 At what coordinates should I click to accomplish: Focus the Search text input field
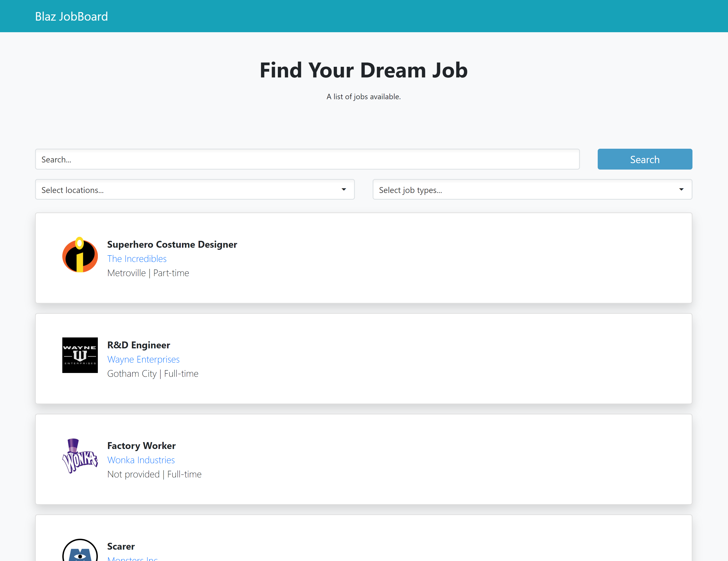point(307,160)
